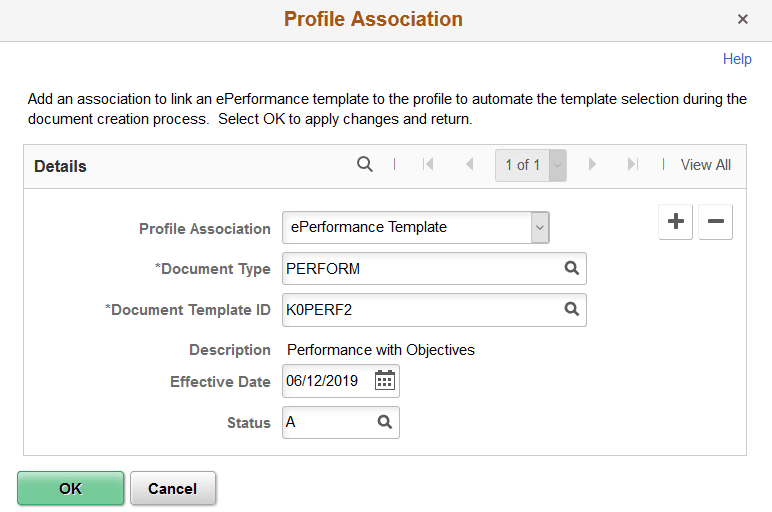The height and width of the screenshot is (512, 772).
Task: Add a new row with plus button
Action: pyautogui.click(x=676, y=223)
